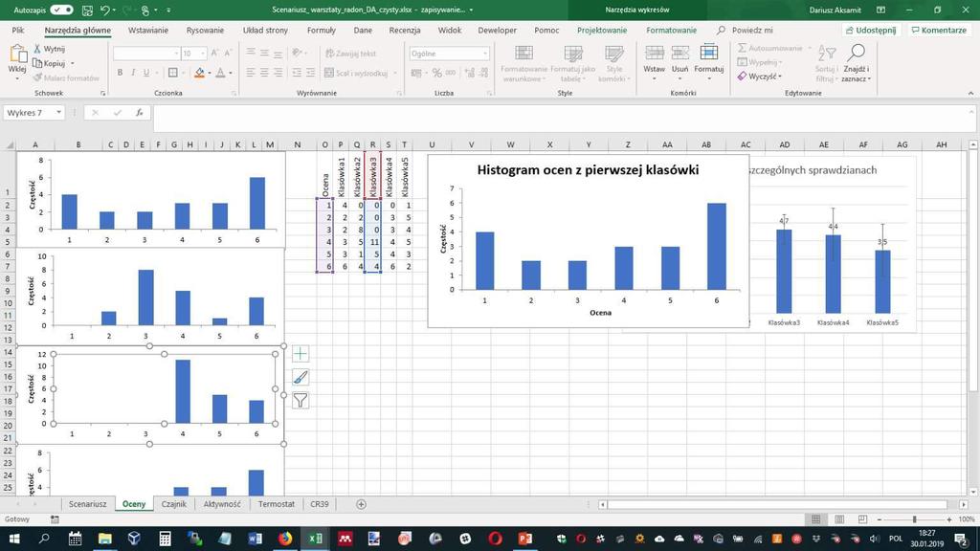This screenshot has width=980, height=551.
Task: Click the Save icon in the title bar
Action: (x=87, y=10)
